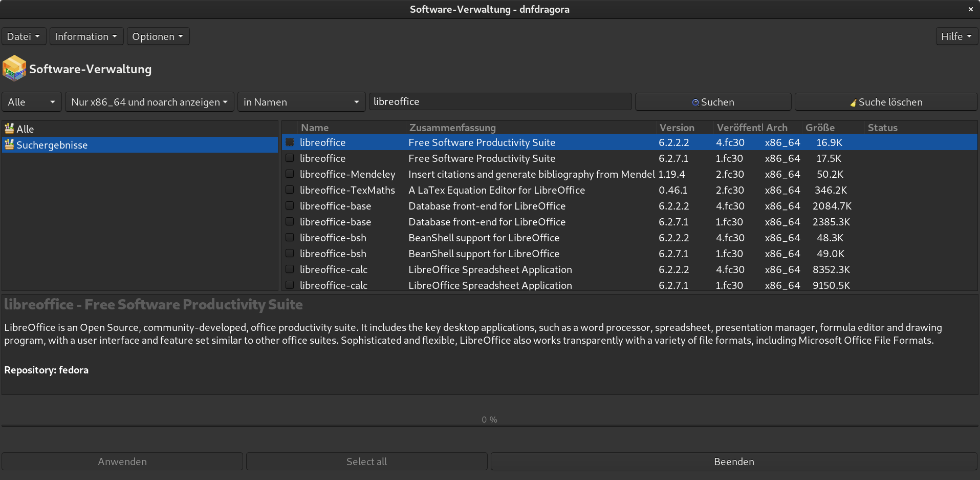Click the size value 346.2K
Screen dimensions: 980x480
coord(831,190)
